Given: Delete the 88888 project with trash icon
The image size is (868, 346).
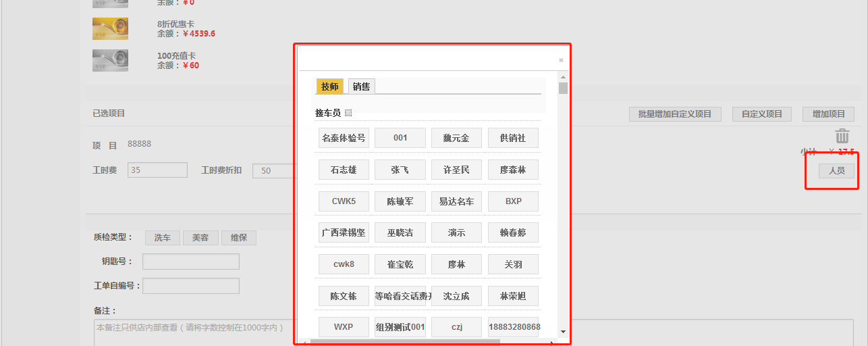Looking at the screenshot, I should click(842, 136).
